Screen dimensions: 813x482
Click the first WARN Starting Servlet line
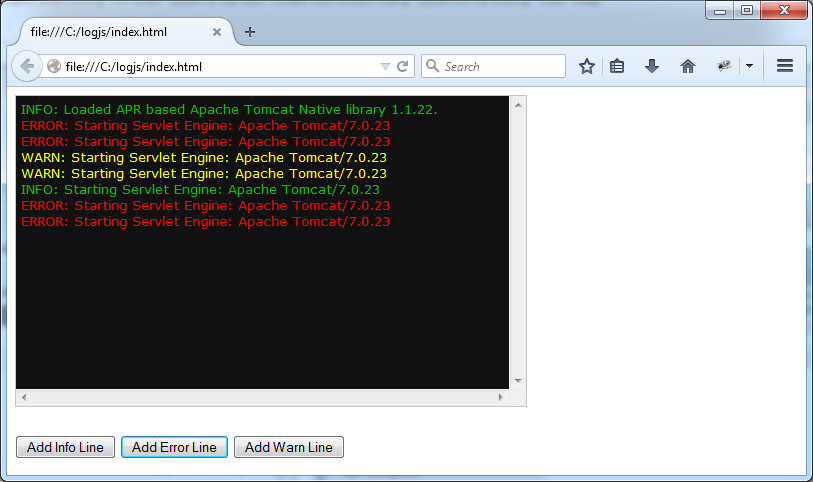pyautogui.click(x=204, y=158)
